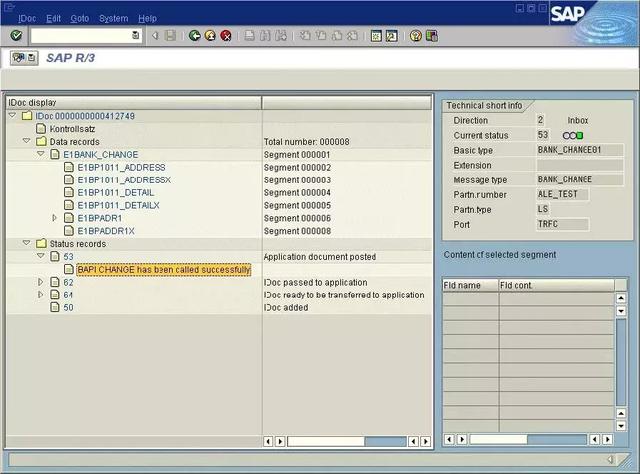The height and width of the screenshot is (474, 640).
Task: Click the Find binoculars icon
Action: pos(265,36)
